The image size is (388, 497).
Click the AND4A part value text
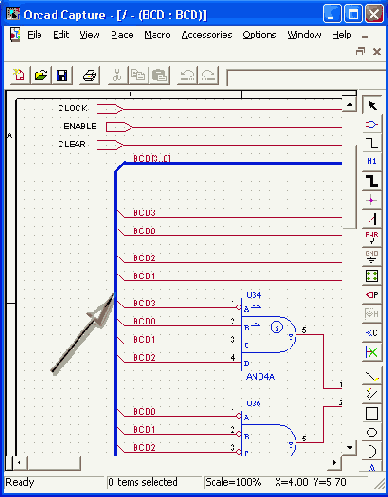pyautogui.click(x=260, y=377)
